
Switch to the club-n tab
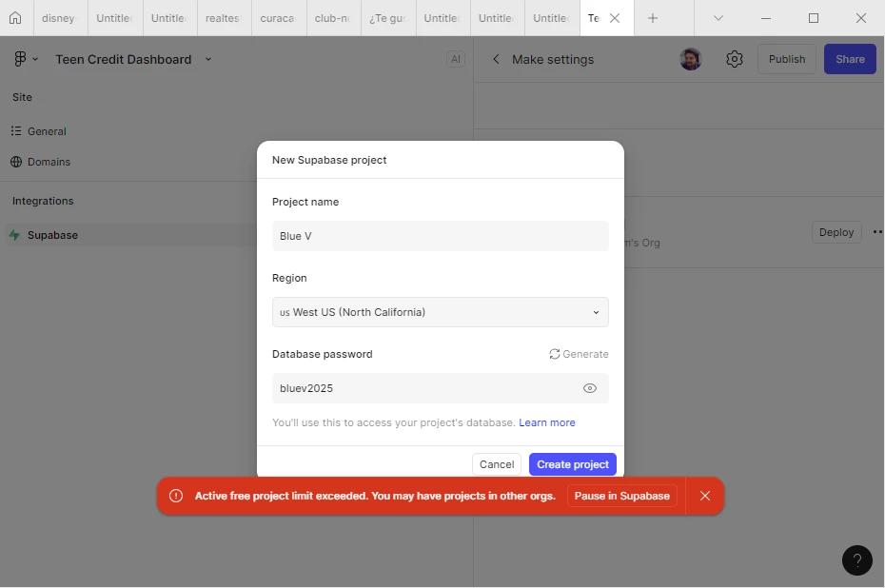332,18
